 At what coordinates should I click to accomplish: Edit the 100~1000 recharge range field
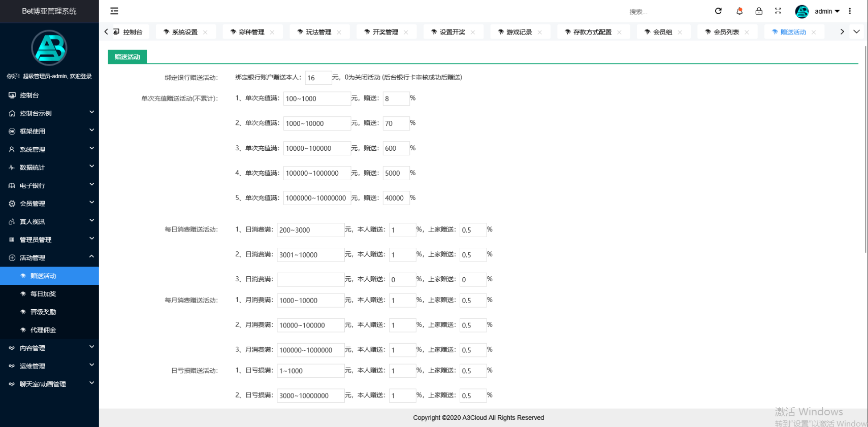(x=316, y=98)
